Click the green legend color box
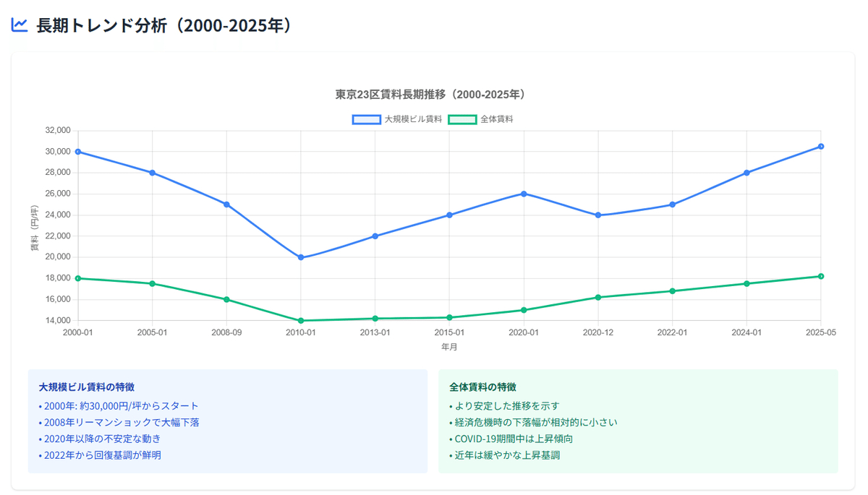 462,119
